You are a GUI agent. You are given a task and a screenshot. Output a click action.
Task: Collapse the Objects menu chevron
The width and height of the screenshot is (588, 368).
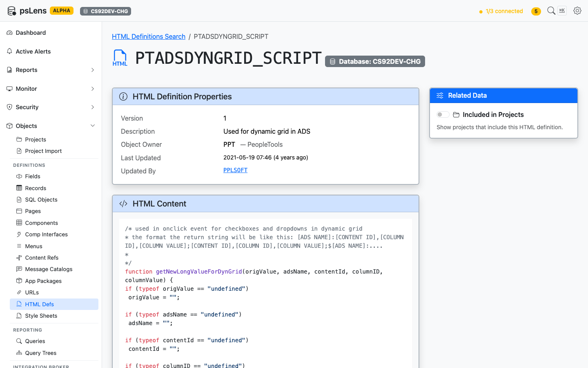pyautogui.click(x=93, y=126)
